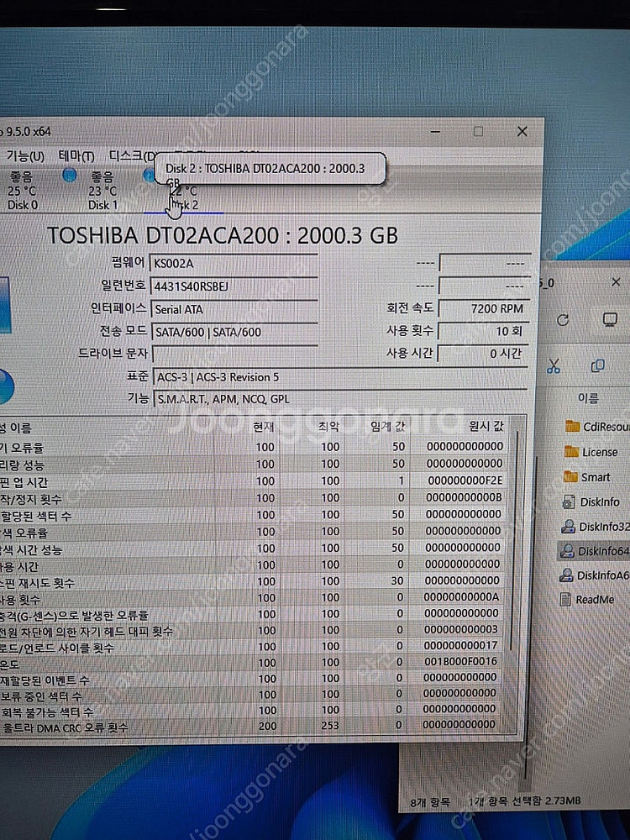This screenshot has height=840, width=630.
Task: Open the 테마(T) menu
Action: pos(76,156)
